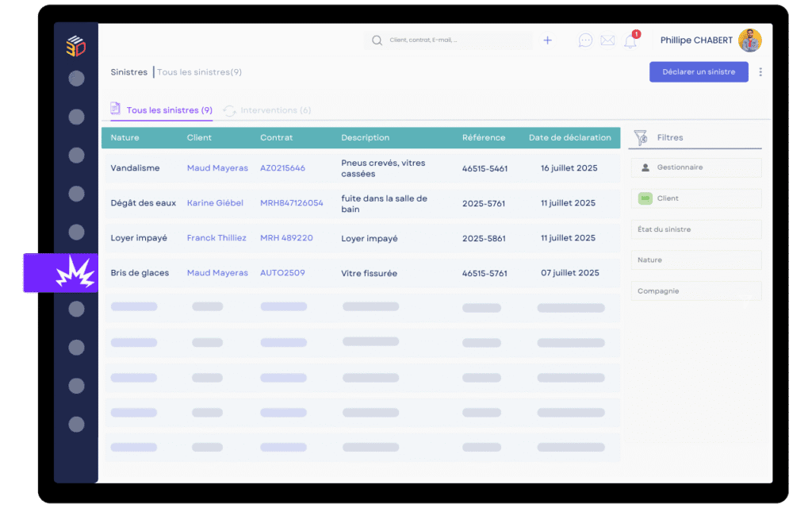Viewport: 812px width, 508px height.
Task: Open the Compagnie filter dropdown
Action: tap(696, 291)
